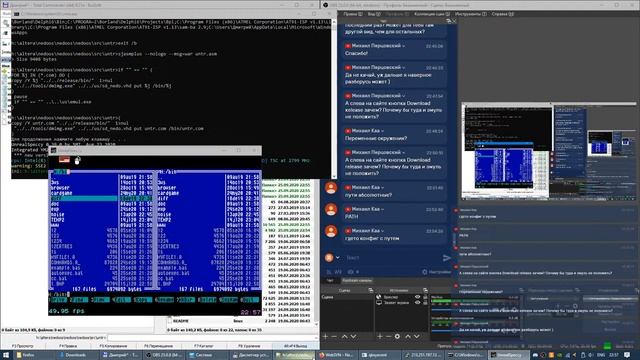Select README file row in Total Commander

[243, 321]
